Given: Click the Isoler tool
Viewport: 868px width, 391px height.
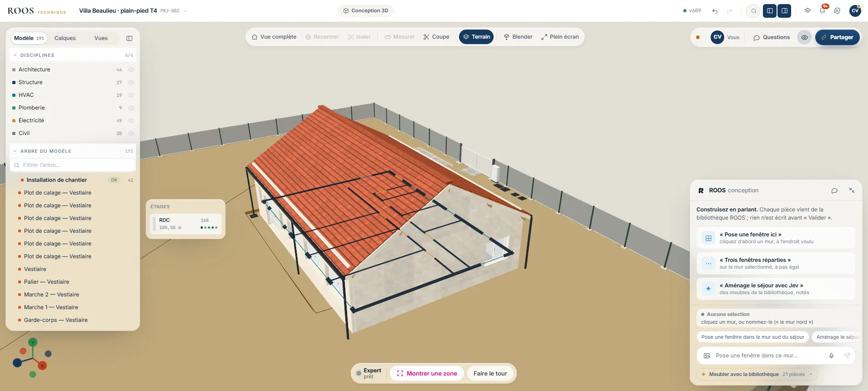Looking at the screenshot, I should [x=359, y=37].
